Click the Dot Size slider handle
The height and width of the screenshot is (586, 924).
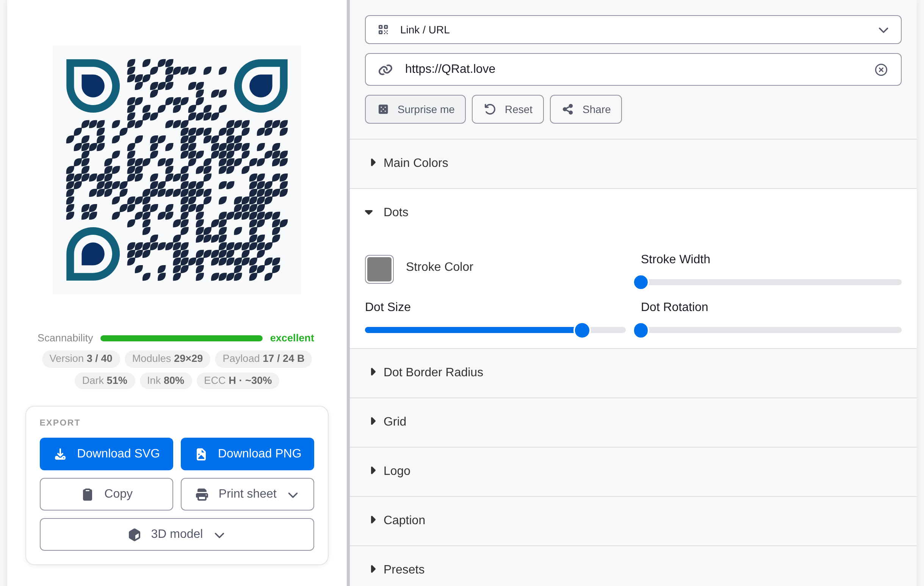[582, 330]
